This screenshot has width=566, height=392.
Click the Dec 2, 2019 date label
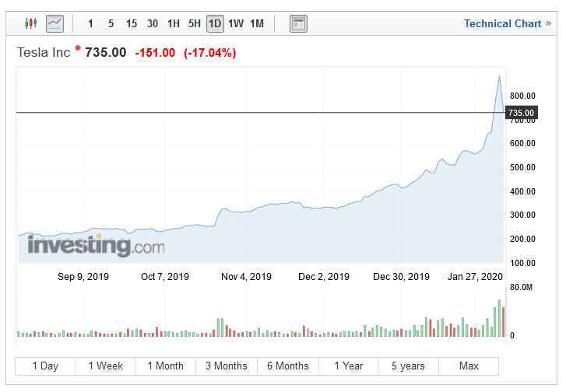point(324,277)
